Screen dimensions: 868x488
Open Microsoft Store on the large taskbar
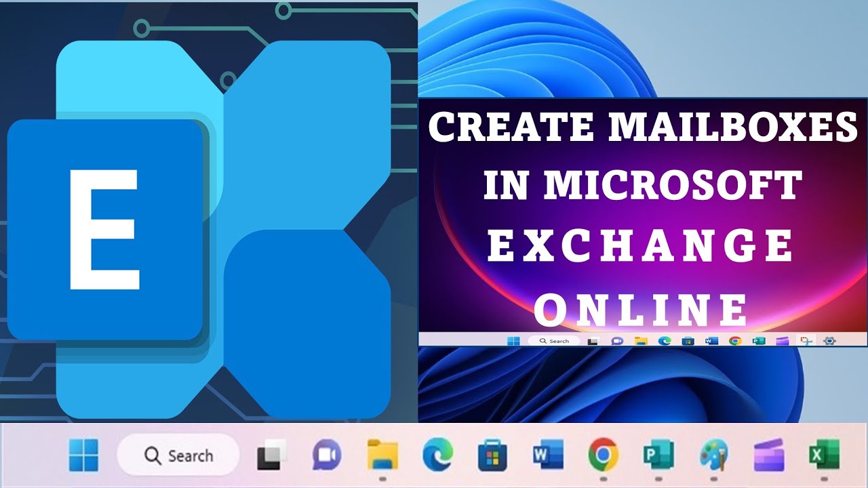(x=492, y=455)
